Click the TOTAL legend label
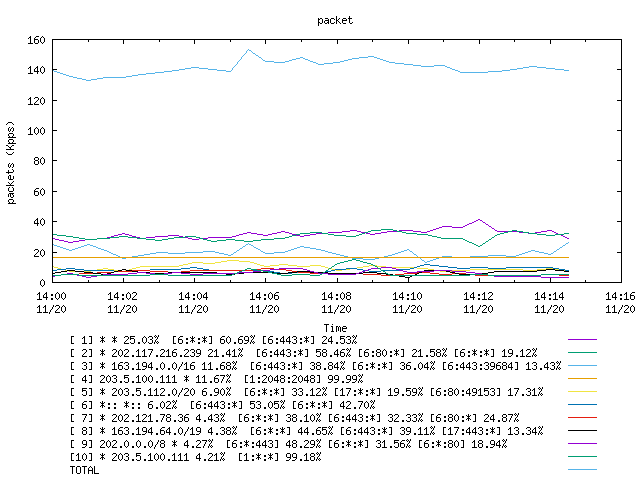This screenshot has width=640, height=480. 84,471
